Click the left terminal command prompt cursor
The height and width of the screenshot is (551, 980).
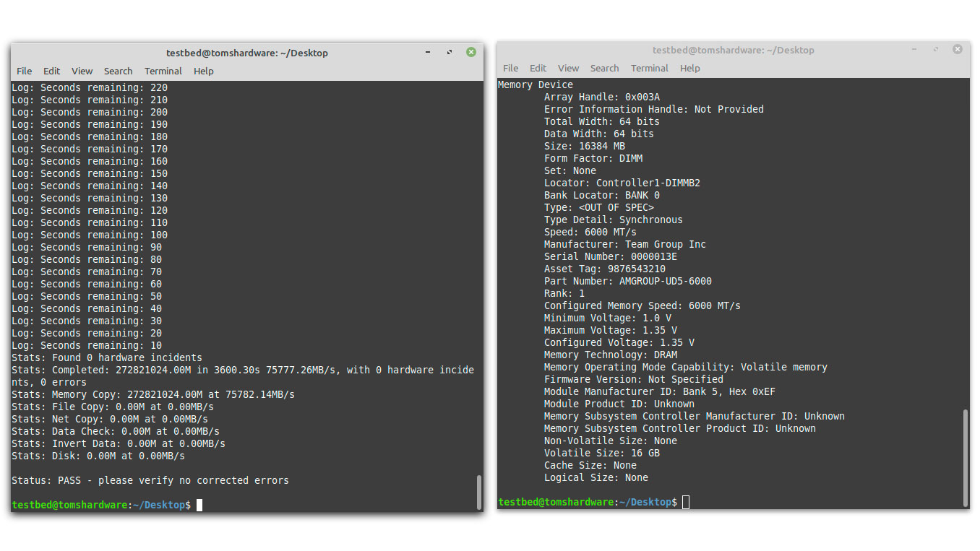199,505
